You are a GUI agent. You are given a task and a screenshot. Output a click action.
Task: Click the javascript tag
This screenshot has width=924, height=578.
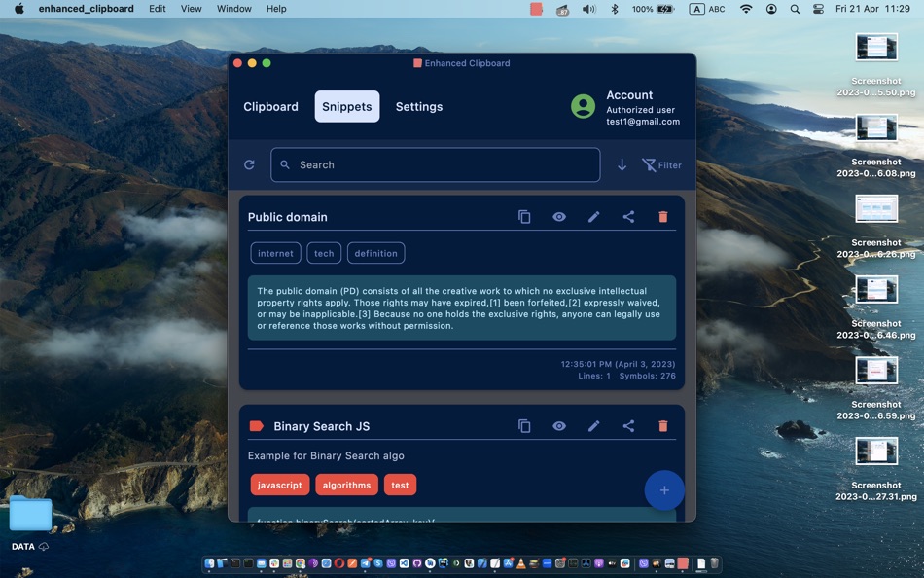280,485
